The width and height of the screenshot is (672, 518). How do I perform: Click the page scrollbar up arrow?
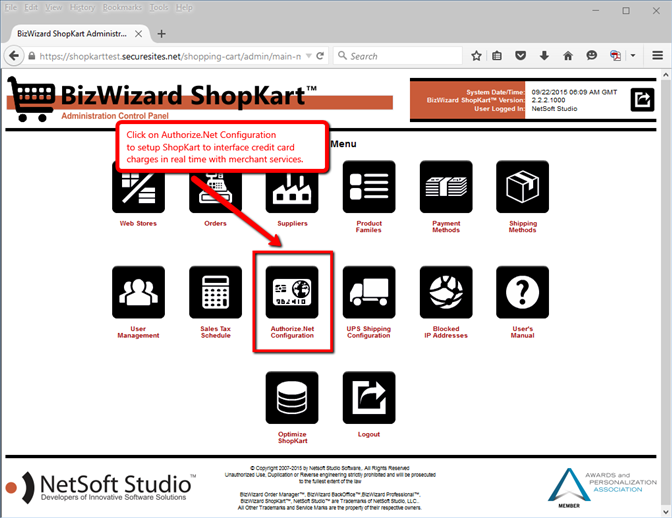tap(666, 75)
